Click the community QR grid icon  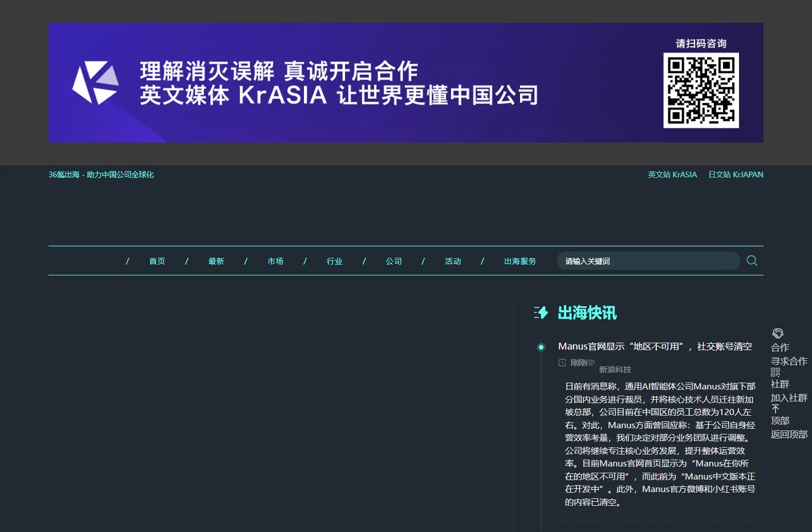click(776, 372)
